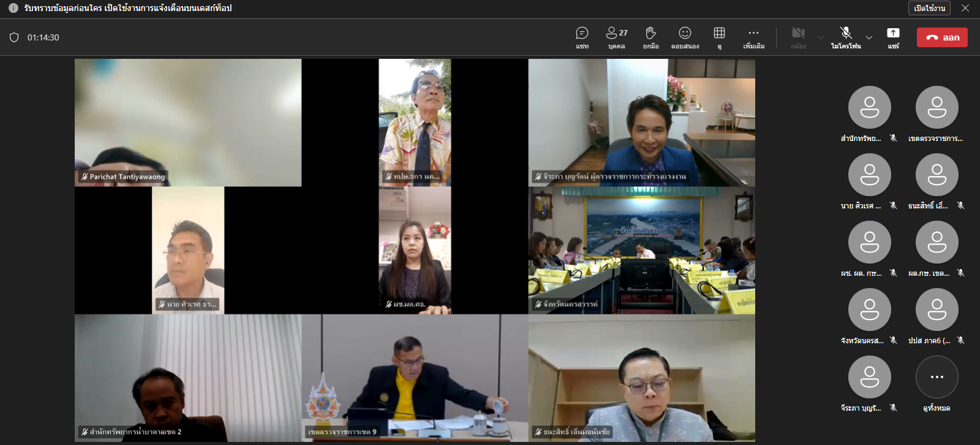980x445 pixels.
Task: Enable desktop notifications with เปิดใช้งาน button
Action: click(929, 8)
